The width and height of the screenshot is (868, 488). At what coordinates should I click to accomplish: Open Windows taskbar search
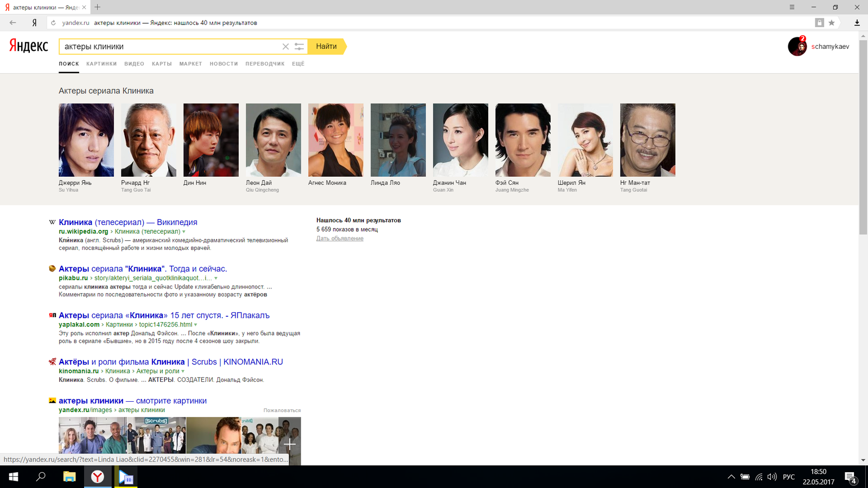pyautogui.click(x=41, y=477)
